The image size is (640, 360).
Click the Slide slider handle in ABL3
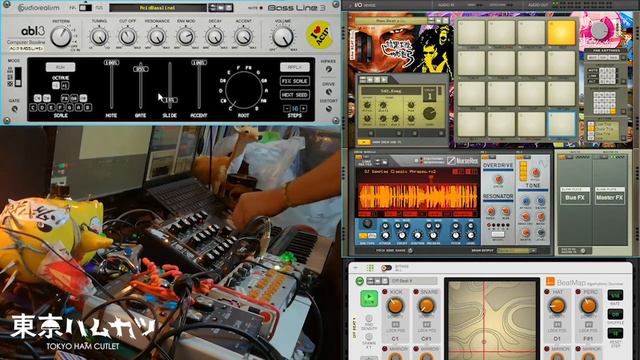coord(170,100)
